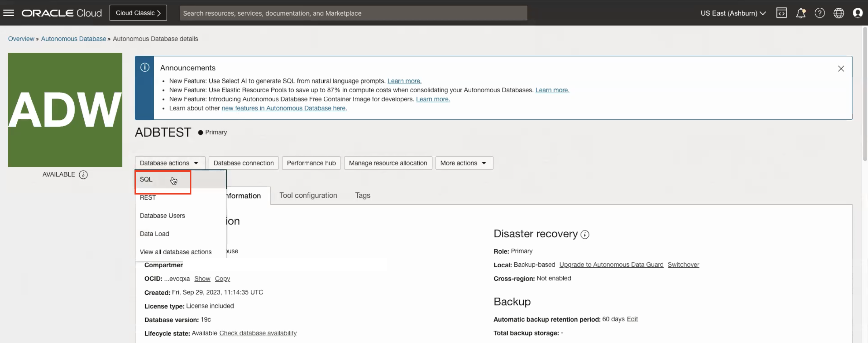The height and width of the screenshot is (343, 868).
Task: Open the Database actions dropdown
Action: click(x=170, y=163)
